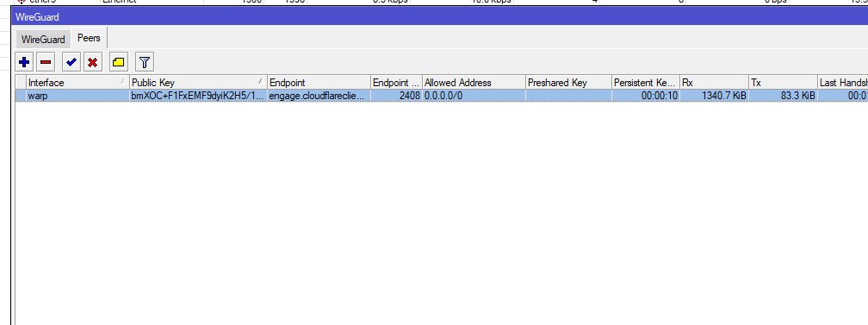Screen dimensions: 868x325
Task: Sort by the Interface column header
Action: coord(77,83)
